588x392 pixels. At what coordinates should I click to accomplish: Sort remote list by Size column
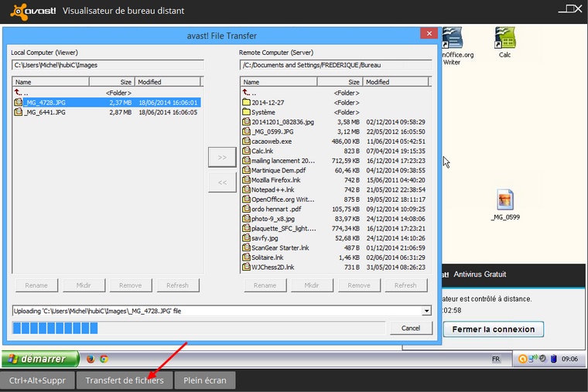tap(340, 82)
